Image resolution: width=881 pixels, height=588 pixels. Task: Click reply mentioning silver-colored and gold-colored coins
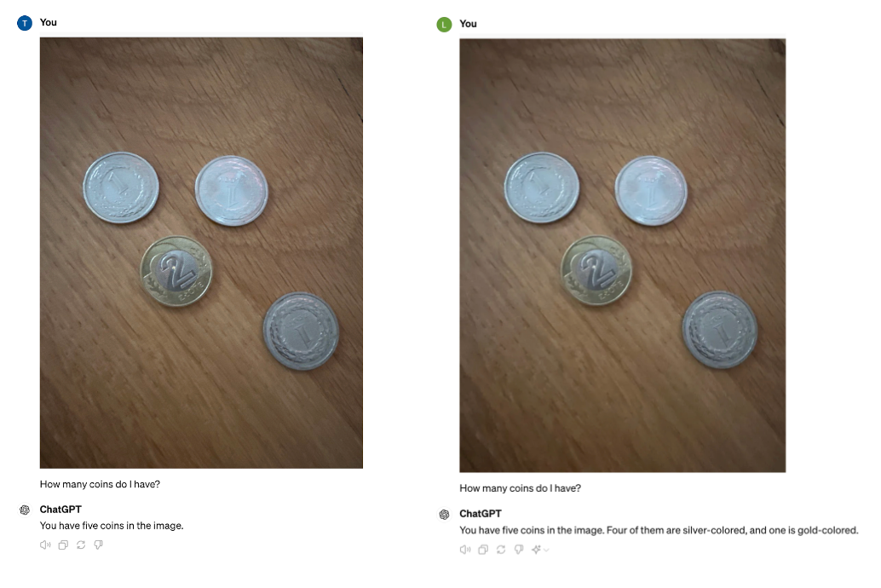click(659, 530)
